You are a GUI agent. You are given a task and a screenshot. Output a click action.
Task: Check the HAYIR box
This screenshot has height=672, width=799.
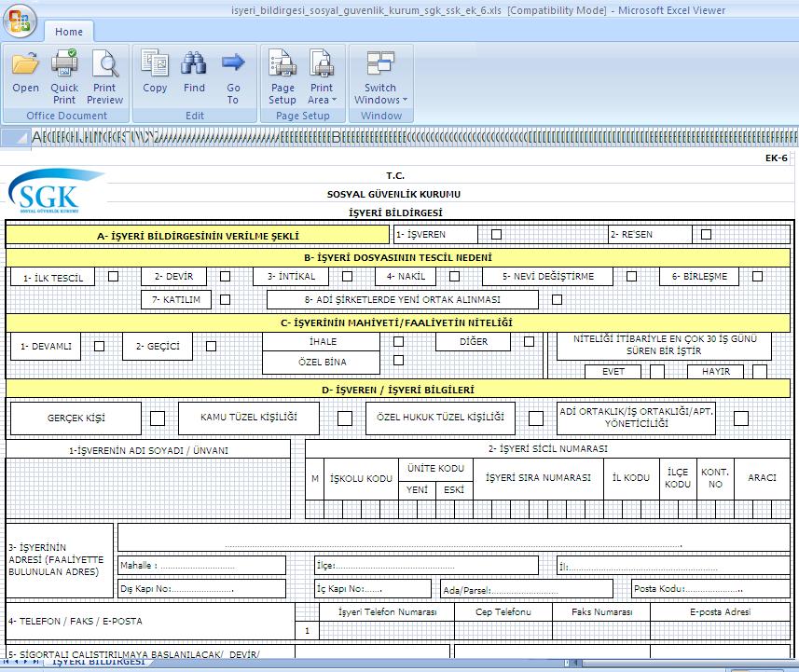point(760,371)
